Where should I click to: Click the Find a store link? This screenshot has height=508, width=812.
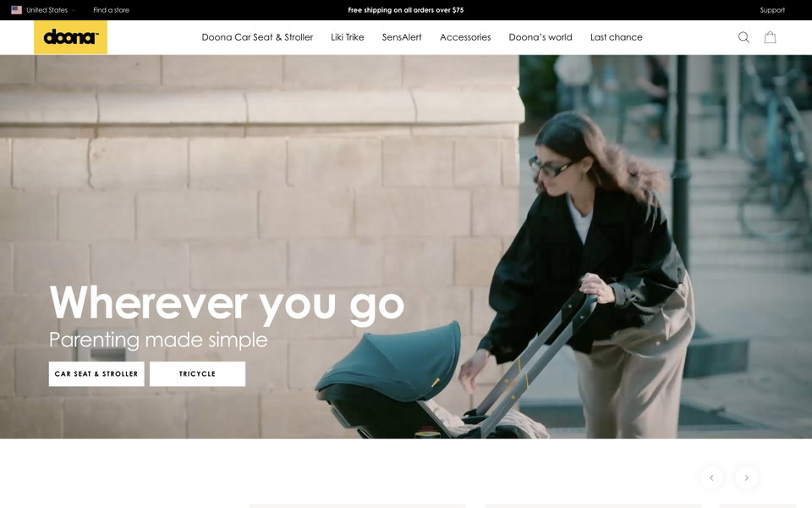[x=112, y=10]
